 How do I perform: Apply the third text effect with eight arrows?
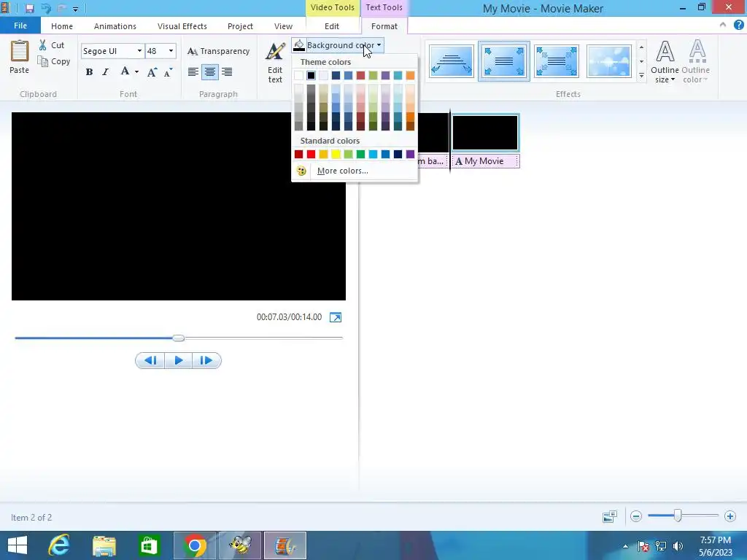[557, 61]
